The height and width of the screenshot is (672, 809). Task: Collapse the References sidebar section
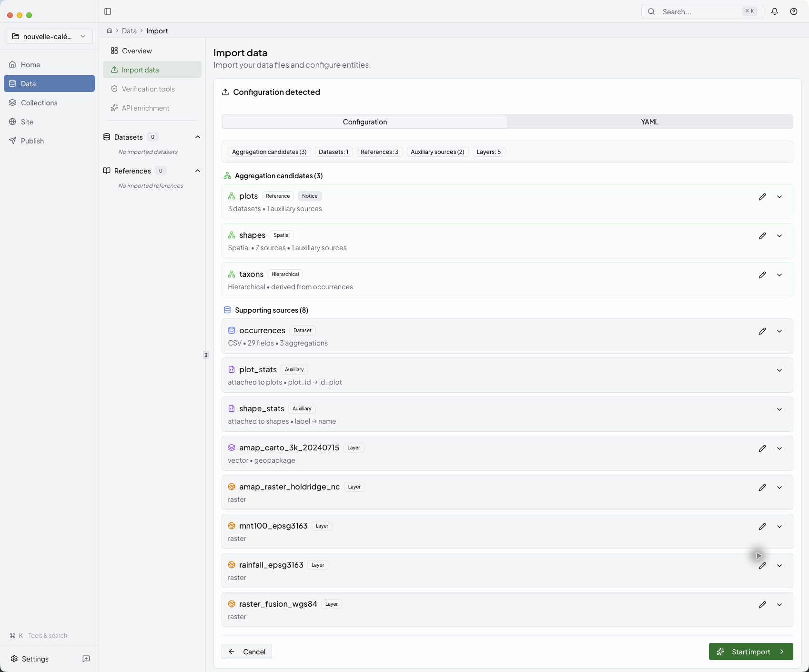pyautogui.click(x=198, y=171)
